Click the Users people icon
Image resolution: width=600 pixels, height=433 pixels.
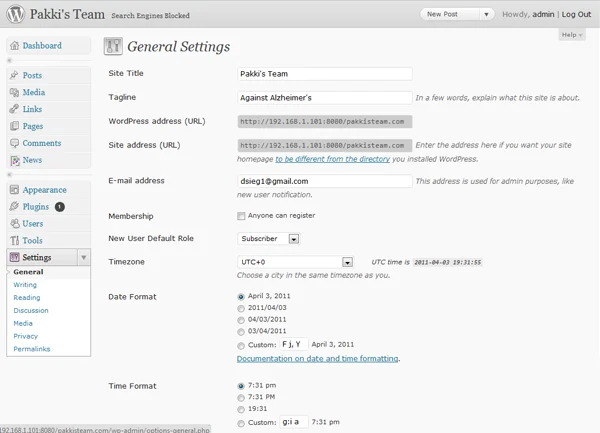(15, 223)
